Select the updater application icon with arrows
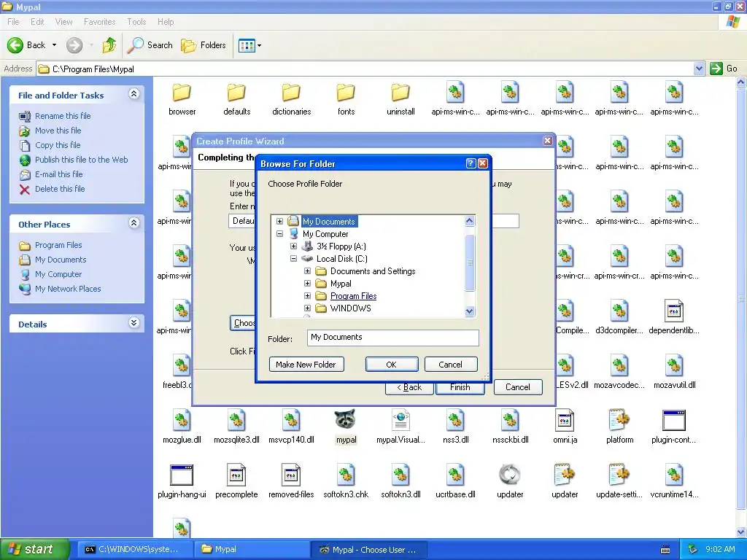The height and width of the screenshot is (560, 747). pos(510,475)
